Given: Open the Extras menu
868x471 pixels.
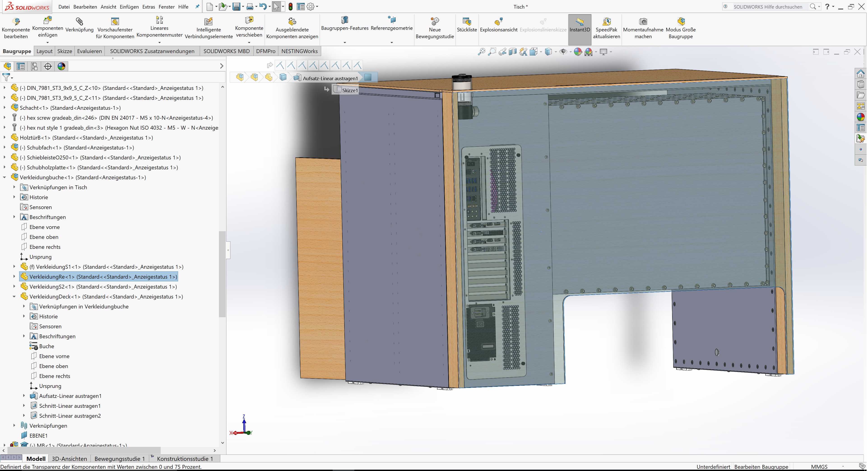Looking at the screenshot, I should [x=148, y=7].
